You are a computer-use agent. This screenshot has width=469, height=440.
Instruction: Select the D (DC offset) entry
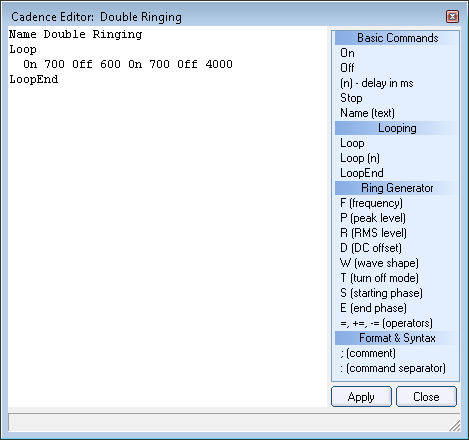[x=371, y=248]
